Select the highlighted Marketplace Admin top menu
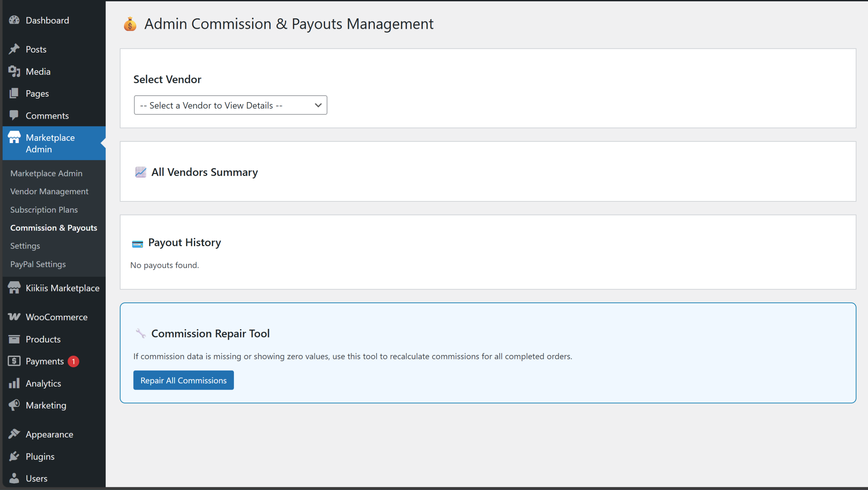Screen dimensions: 868x490 coord(54,143)
